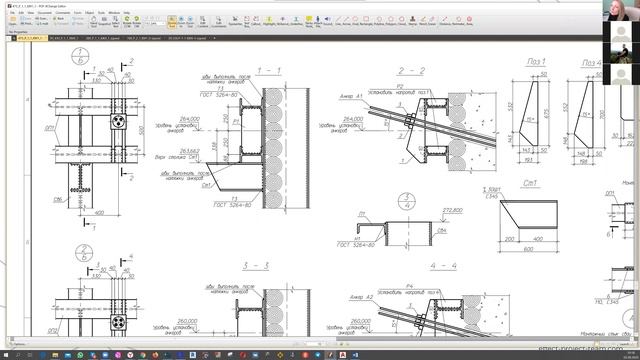This screenshot has height=360, width=640.
Task: Open the View menu
Action: (x=31, y=13)
